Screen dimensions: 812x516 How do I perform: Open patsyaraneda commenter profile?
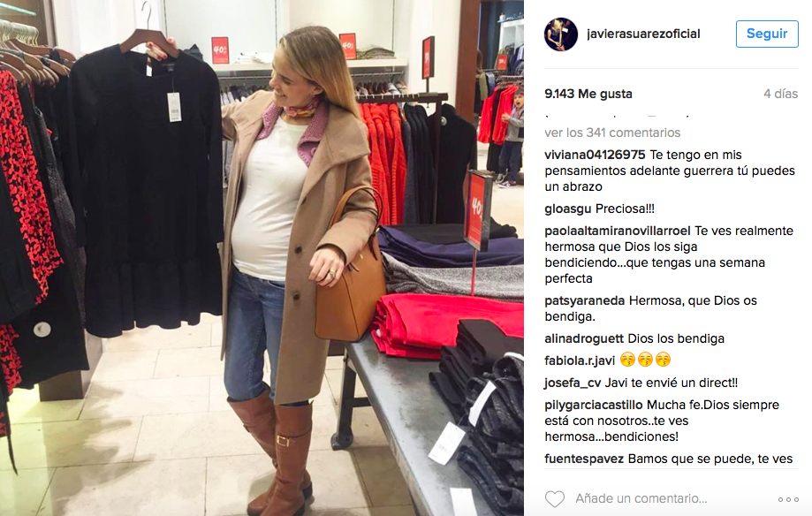(585, 300)
